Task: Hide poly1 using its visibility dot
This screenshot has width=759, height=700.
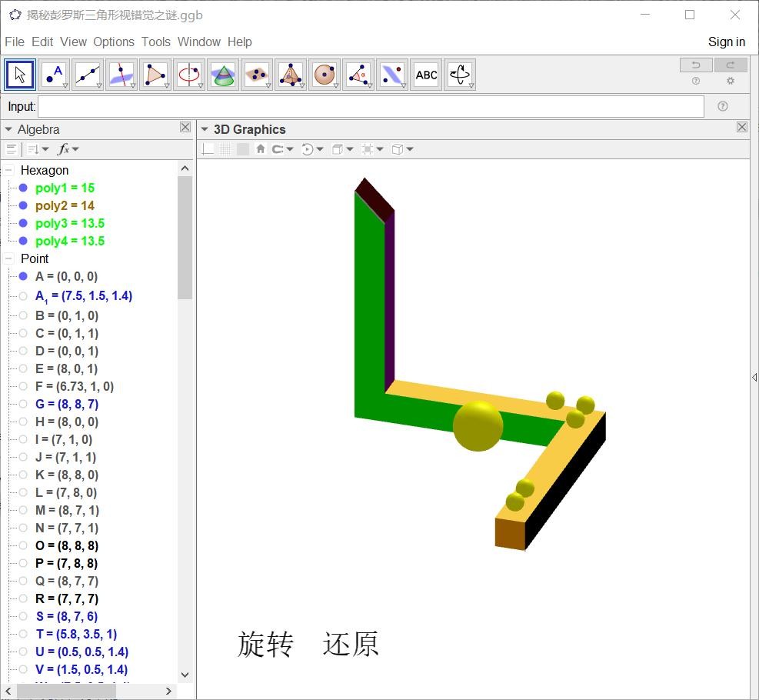Action: [x=23, y=188]
